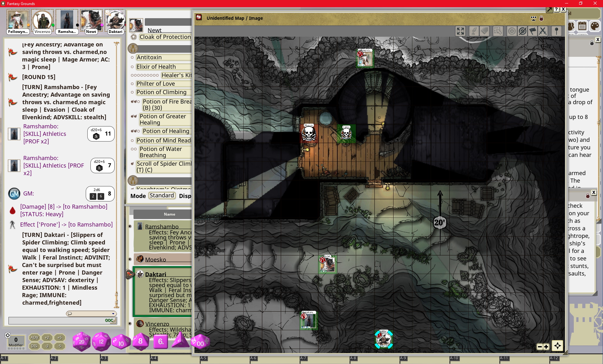This screenshot has height=364, width=603.
Task: Select hotkey bar slot A-7
Action: (x=325, y=360)
